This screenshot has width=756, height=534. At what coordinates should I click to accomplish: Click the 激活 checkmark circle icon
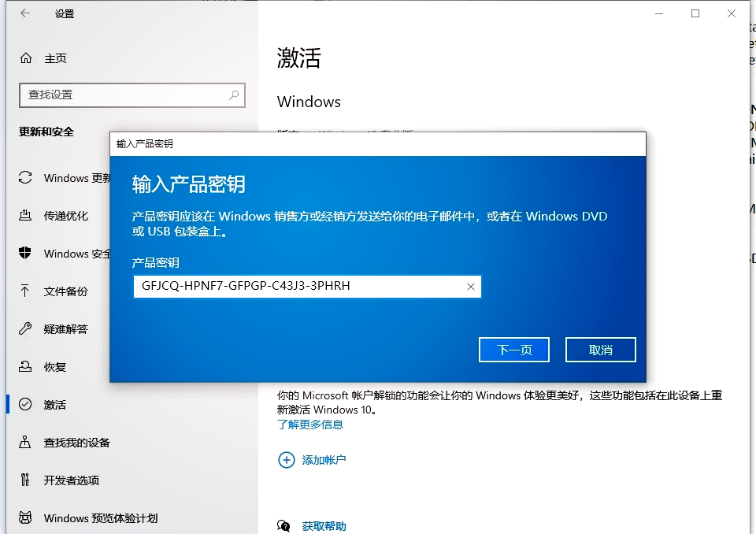(25, 404)
